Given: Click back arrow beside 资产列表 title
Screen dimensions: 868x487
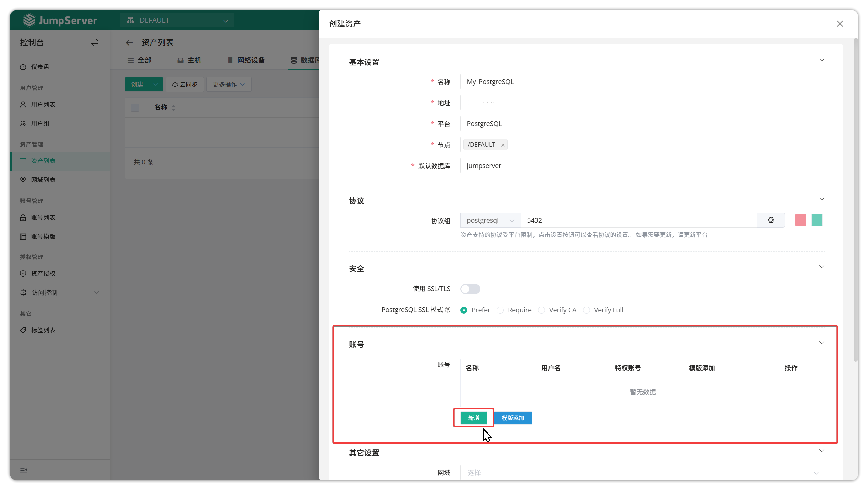Looking at the screenshot, I should [x=129, y=43].
